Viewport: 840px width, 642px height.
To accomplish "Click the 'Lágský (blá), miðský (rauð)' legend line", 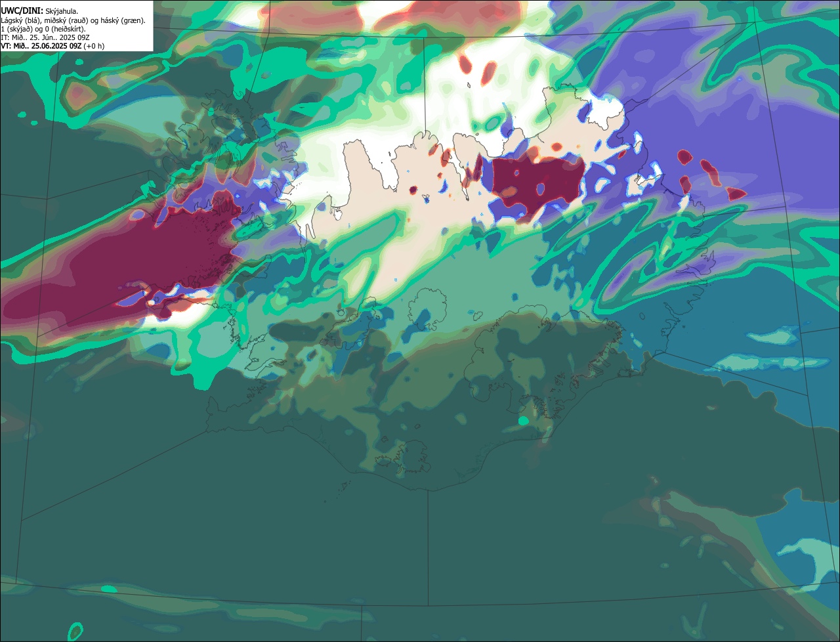I will point(73,20).
